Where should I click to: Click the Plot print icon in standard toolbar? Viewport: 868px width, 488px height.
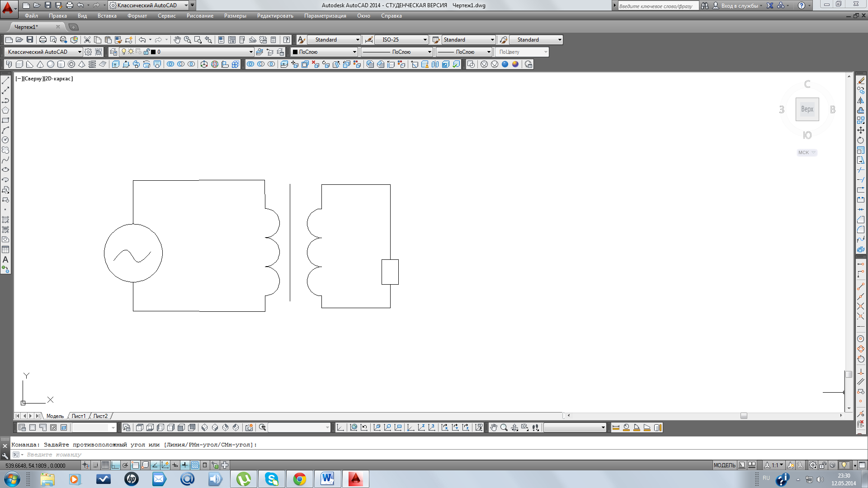coord(43,40)
